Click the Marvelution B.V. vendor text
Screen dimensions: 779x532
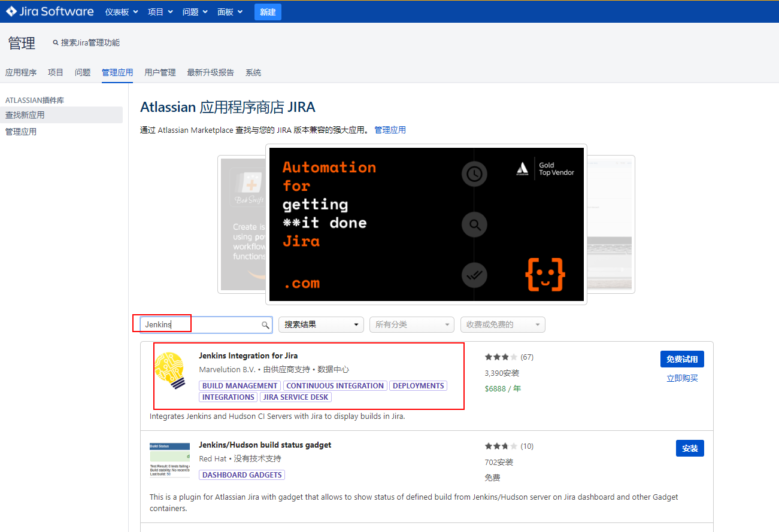click(227, 369)
